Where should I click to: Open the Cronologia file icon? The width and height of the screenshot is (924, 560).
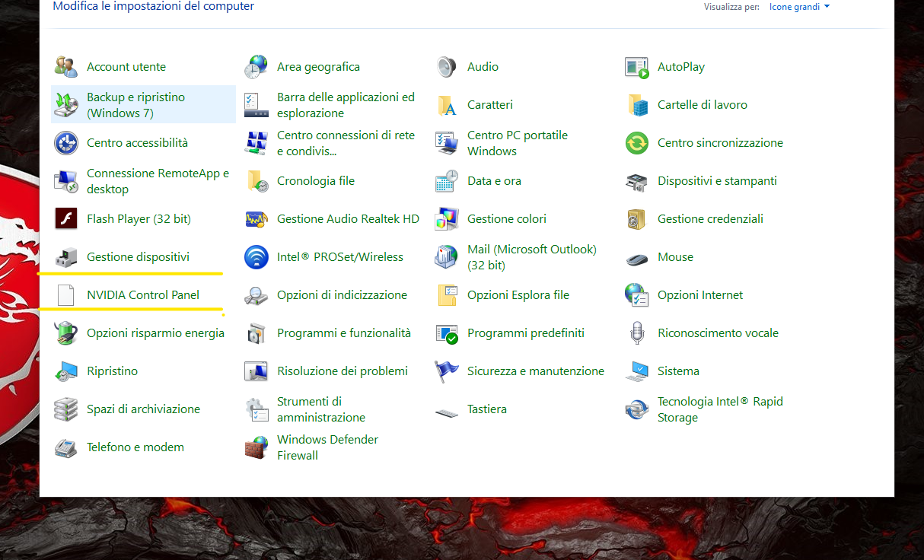point(256,181)
